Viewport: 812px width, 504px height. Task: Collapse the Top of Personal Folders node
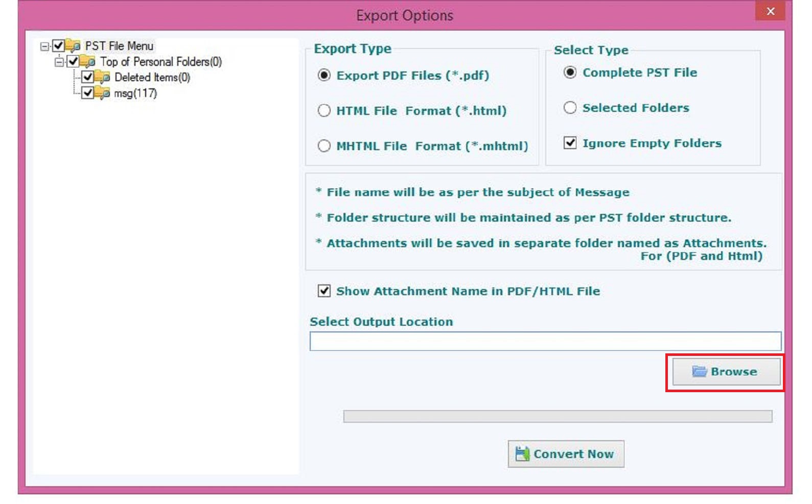(x=59, y=62)
